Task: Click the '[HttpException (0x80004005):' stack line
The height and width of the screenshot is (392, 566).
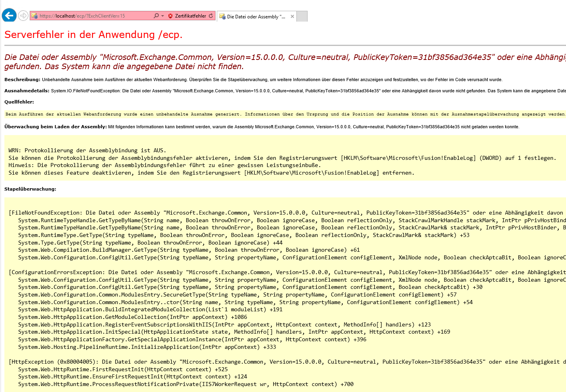Action: [287, 362]
